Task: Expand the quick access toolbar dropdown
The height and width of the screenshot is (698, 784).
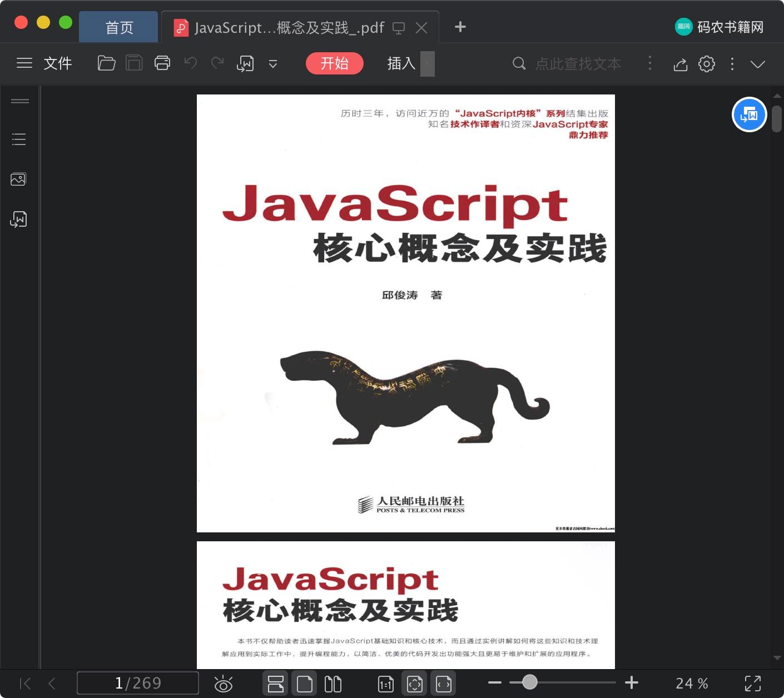Action: [x=273, y=64]
